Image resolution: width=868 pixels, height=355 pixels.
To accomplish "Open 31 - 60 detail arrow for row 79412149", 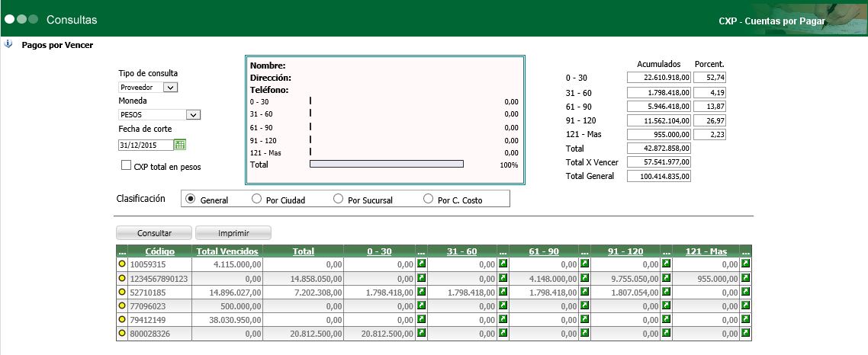I will [503, 319].
